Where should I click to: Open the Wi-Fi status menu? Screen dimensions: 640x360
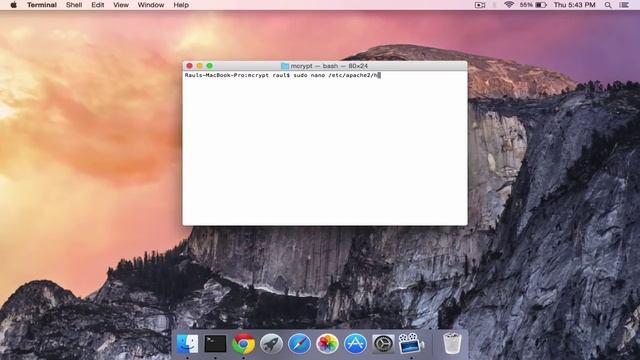click(509, 5)
